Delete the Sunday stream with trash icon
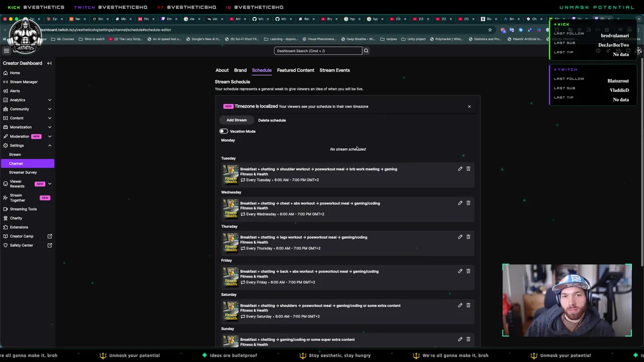This screenshot has width=644, height=362. click(468, 339)
